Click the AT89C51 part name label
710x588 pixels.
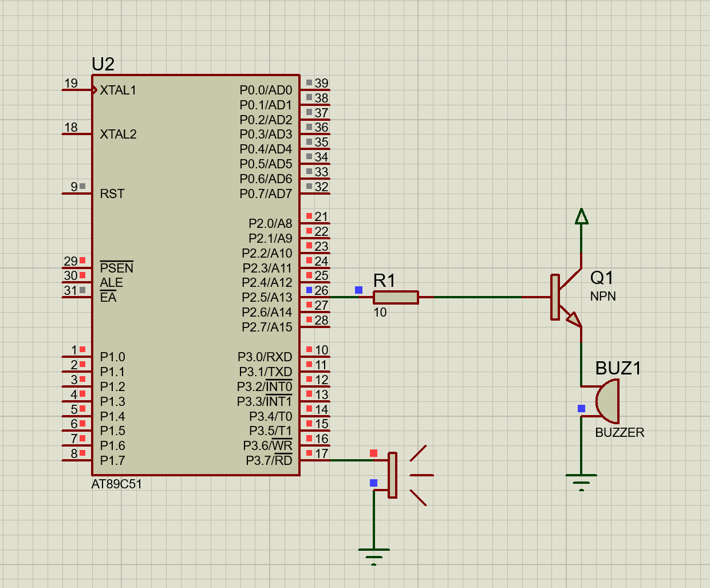[117, 484]
